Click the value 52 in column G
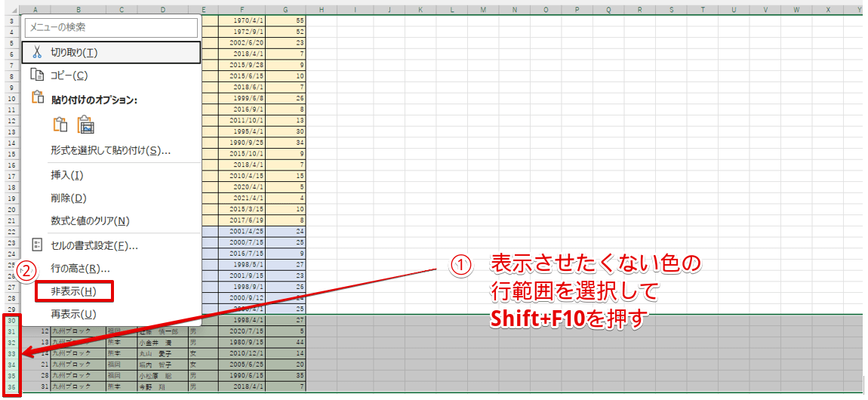This screenshot has width=868, height=400. click(285, 32)
